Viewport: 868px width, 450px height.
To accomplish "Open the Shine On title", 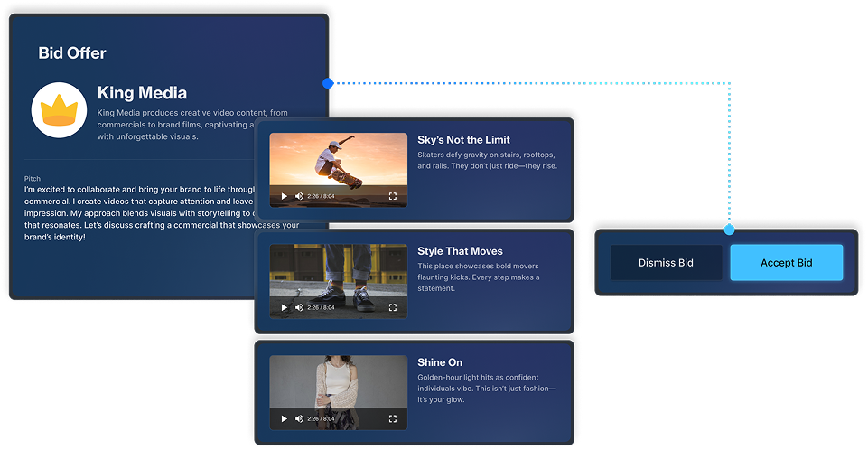I will [x=440, y=362].
